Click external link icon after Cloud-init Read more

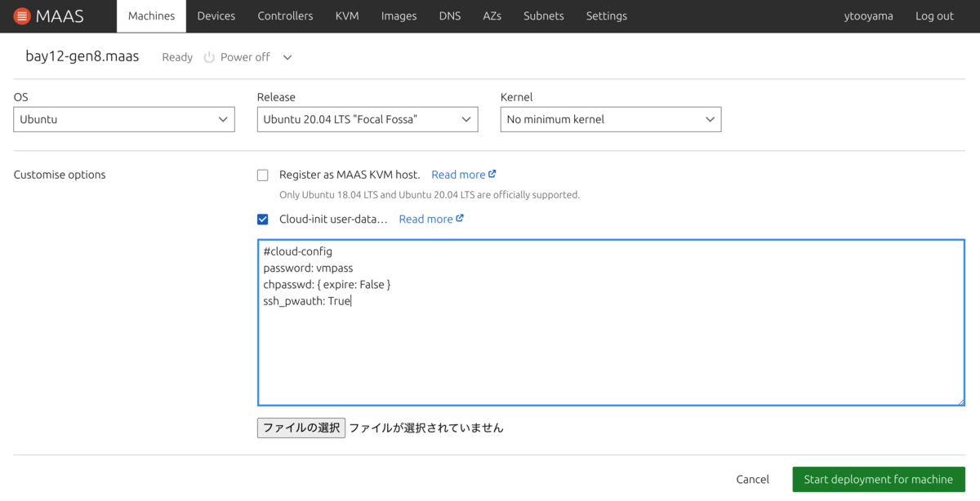coord(460,218)
